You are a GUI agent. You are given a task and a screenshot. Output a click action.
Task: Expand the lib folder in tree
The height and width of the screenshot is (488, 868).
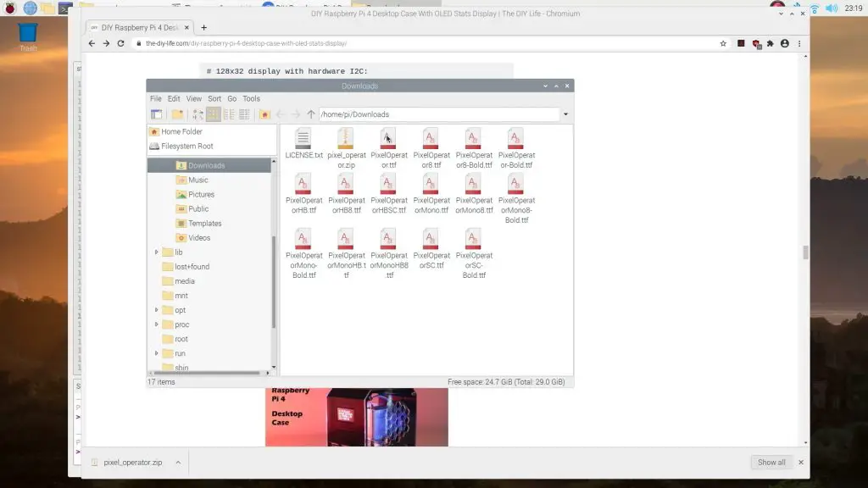157,252
